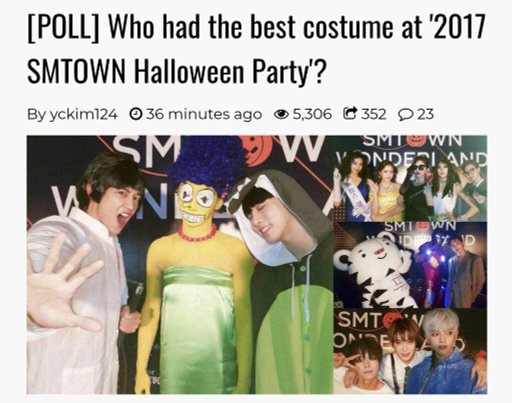Click the white tiger mascot photo
This screenshot has width=512, height=403.
410,265
